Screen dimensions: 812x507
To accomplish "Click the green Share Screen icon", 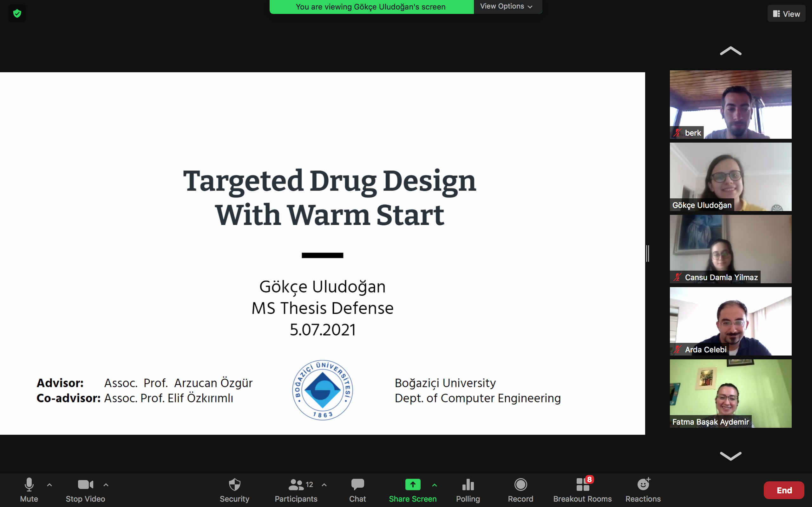I will point(412,485).
